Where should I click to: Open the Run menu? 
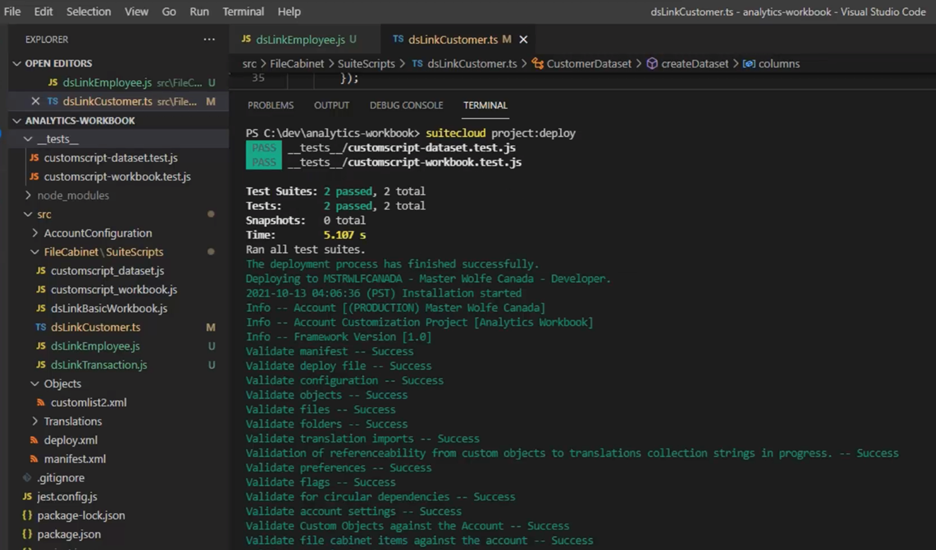199,11
